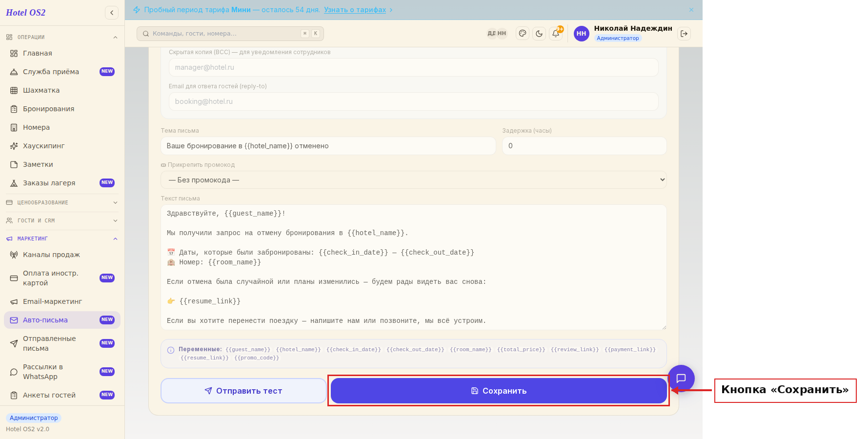
Task: Open the theme palette icon
Action: 523,34
